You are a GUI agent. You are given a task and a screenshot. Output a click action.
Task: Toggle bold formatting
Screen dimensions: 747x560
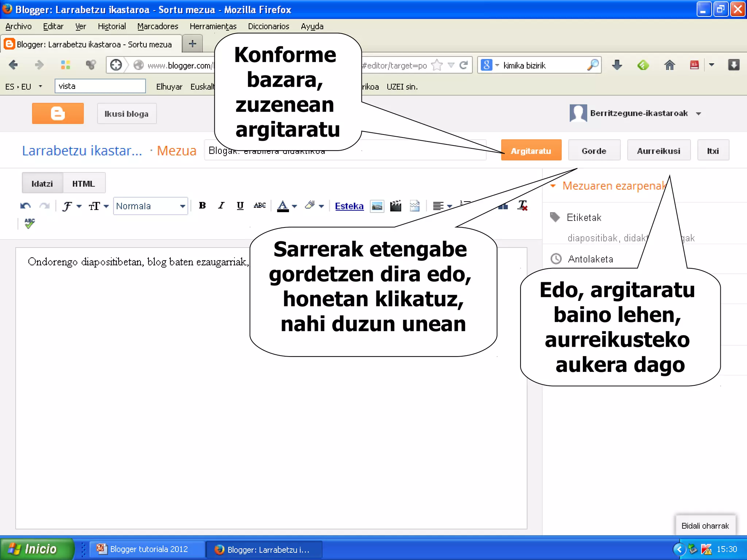click(202, 206)
